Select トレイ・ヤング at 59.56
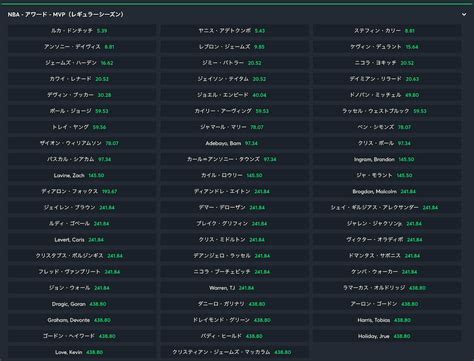 82,127
